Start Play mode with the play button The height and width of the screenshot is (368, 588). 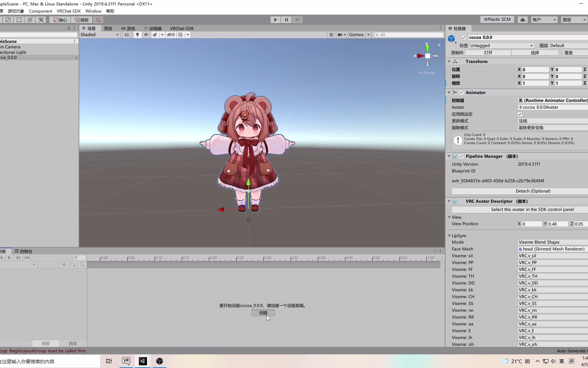[x=275, y=20]
